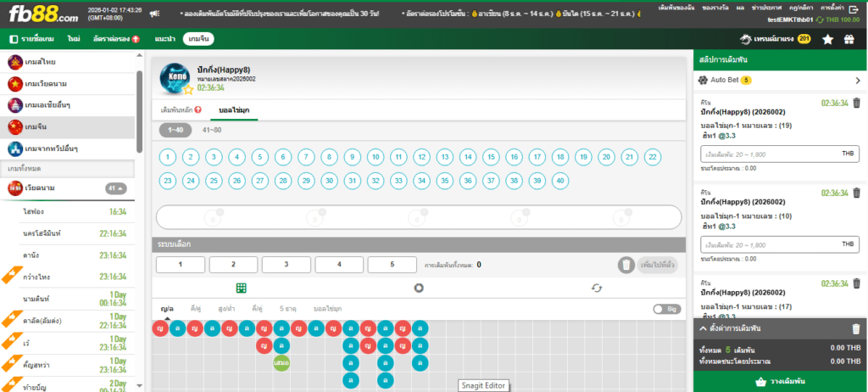This screenshot has width=868, height=392.
Task: Select number ball 7
Action: click(306, 158)
